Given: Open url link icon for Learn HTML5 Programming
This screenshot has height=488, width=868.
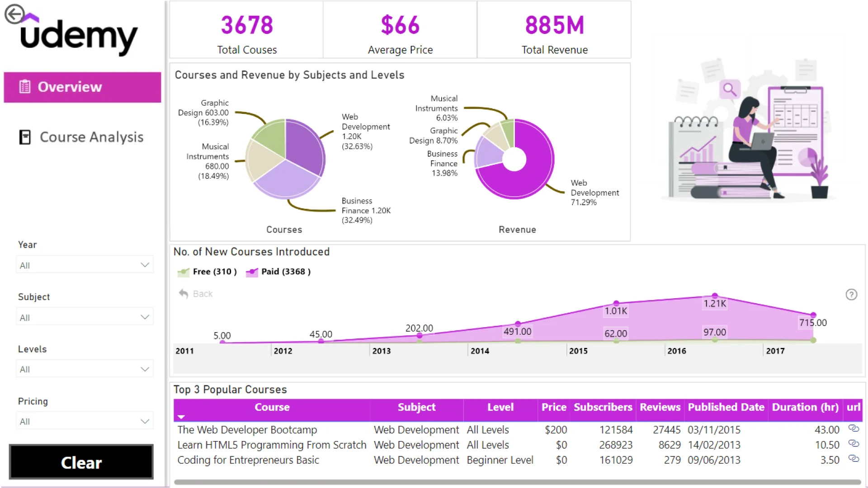Looking at the screenshot, I should pos(854,443).
